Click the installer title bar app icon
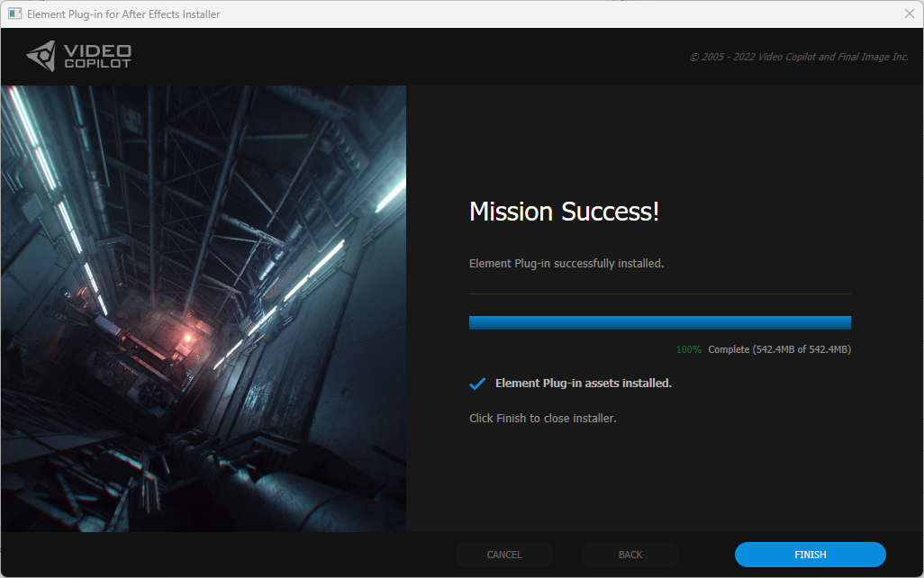Viewport: 924px width, 578px height. point(14,14)
